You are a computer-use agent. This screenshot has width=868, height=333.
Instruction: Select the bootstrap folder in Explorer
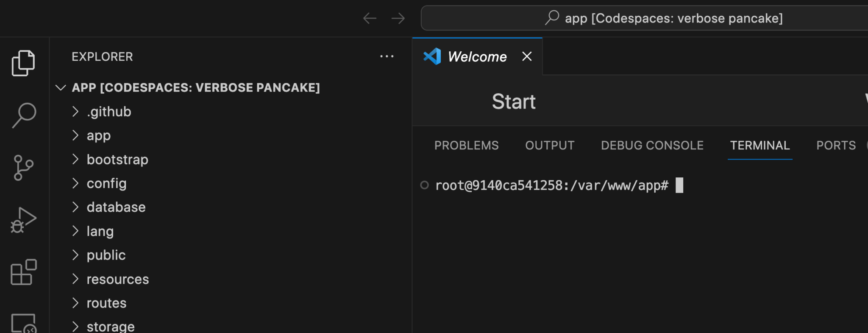[x=117, y=159]
